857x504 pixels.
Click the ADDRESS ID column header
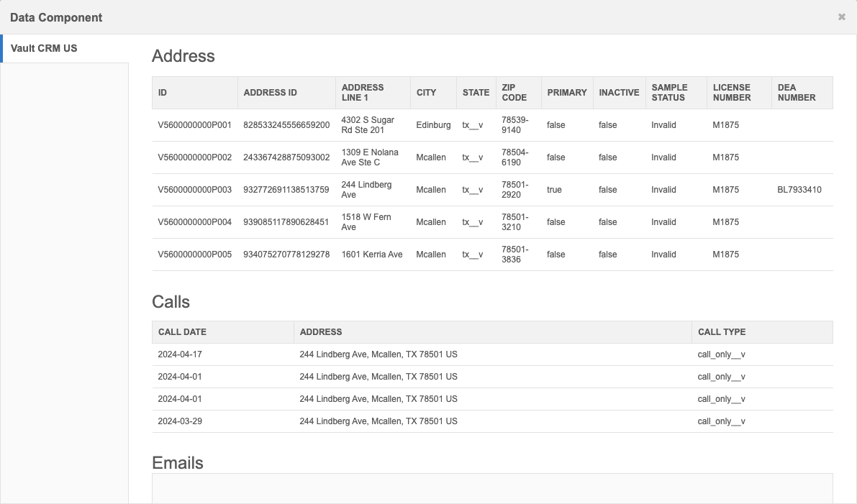(x=270, y=93)
